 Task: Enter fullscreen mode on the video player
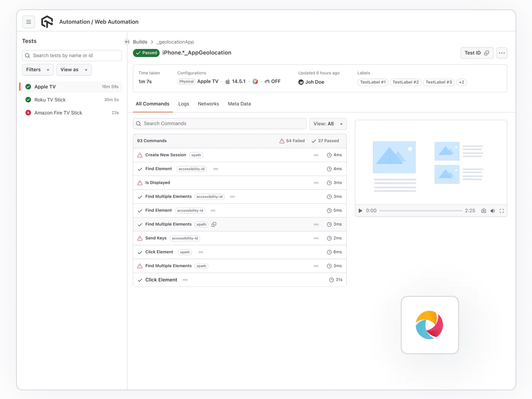[502, 211]
